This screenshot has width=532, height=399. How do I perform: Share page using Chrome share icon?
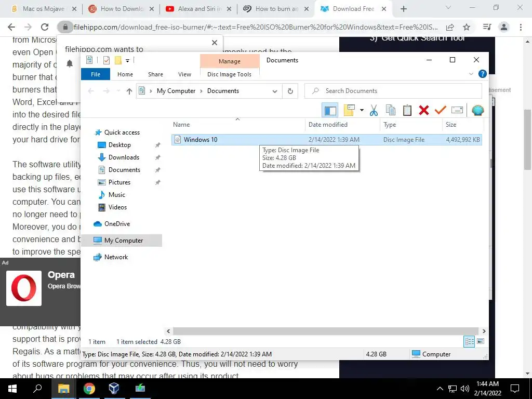[450, 27]
